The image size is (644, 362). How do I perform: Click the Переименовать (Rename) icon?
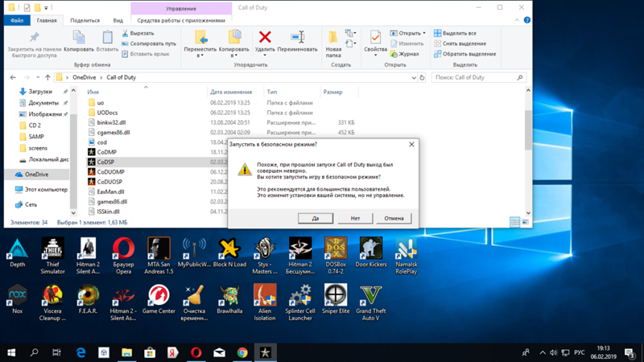click(297, 37)
